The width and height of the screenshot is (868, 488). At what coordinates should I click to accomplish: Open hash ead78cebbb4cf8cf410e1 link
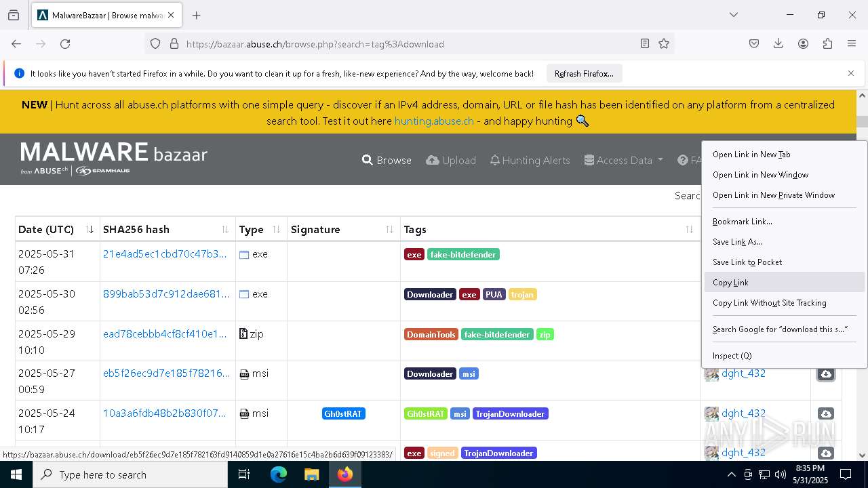pyautogui.click(x=165, y=334)
